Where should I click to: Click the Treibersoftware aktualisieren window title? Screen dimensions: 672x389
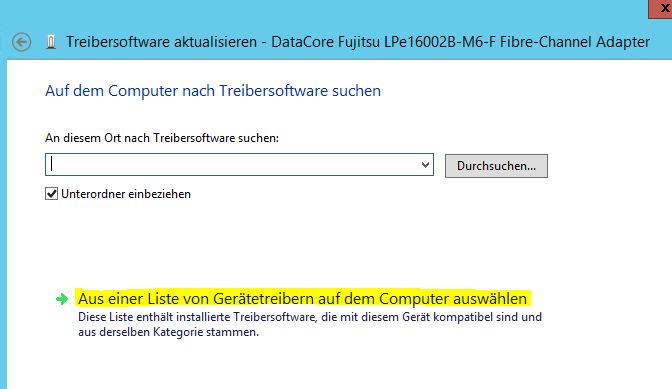tap(161, 42)
